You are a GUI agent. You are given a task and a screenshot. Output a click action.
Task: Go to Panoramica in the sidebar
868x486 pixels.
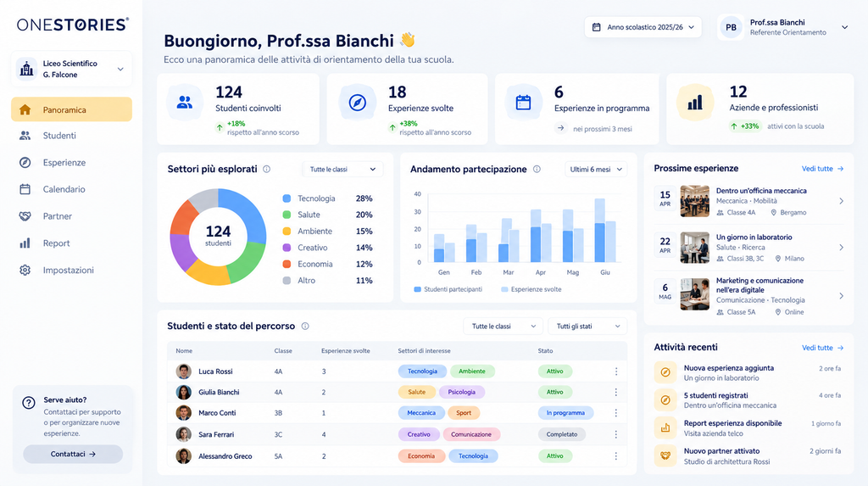coord(71,109)
